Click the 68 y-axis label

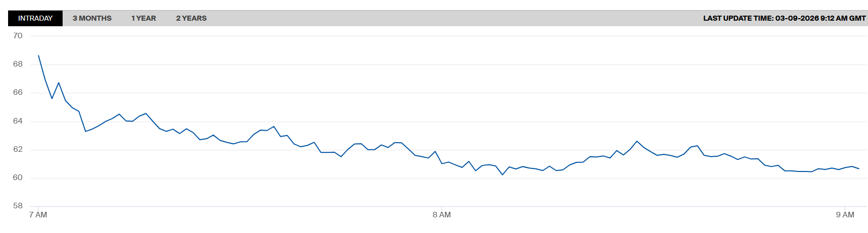(x=18, y=64)
